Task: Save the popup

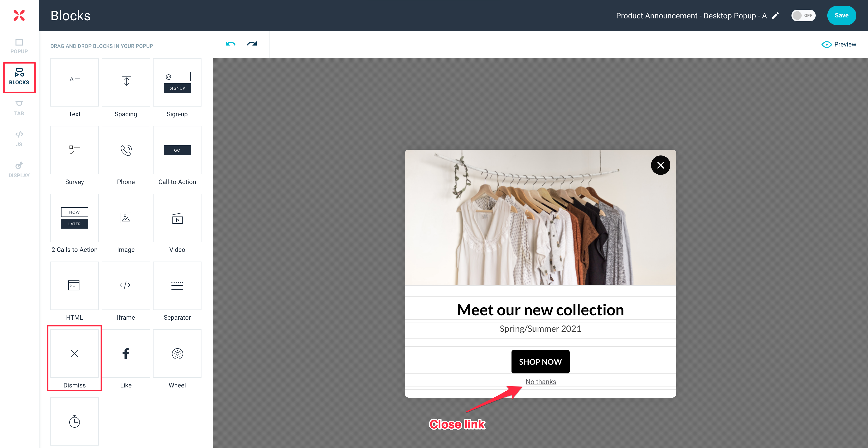Action: (841, 15)
